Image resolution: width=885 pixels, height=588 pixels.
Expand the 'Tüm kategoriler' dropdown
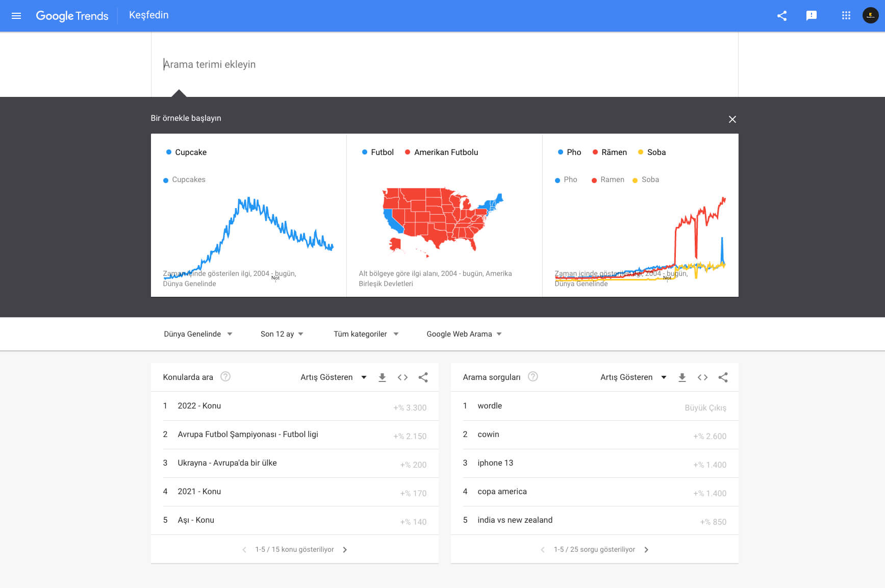click(366, 334)
